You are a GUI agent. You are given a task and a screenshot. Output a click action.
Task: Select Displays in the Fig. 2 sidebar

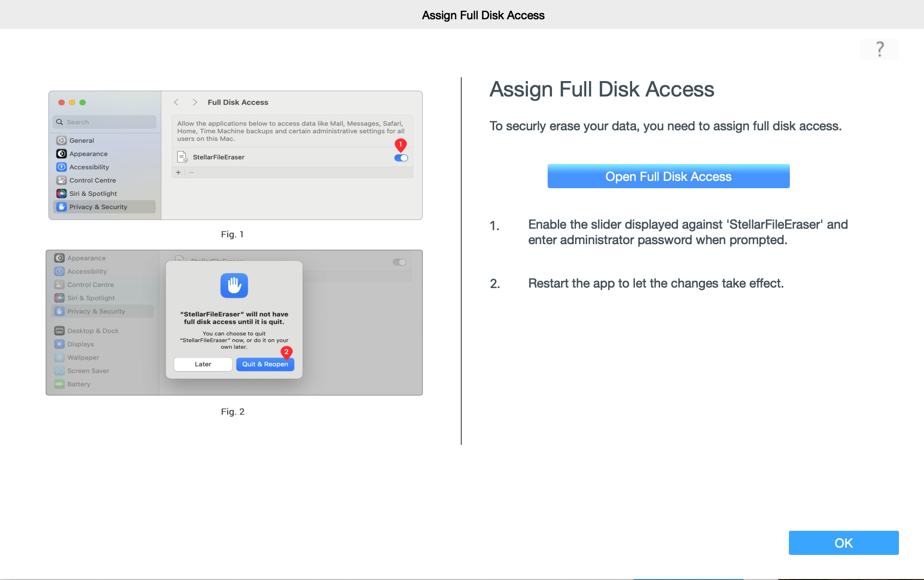[x=102, y=344]
